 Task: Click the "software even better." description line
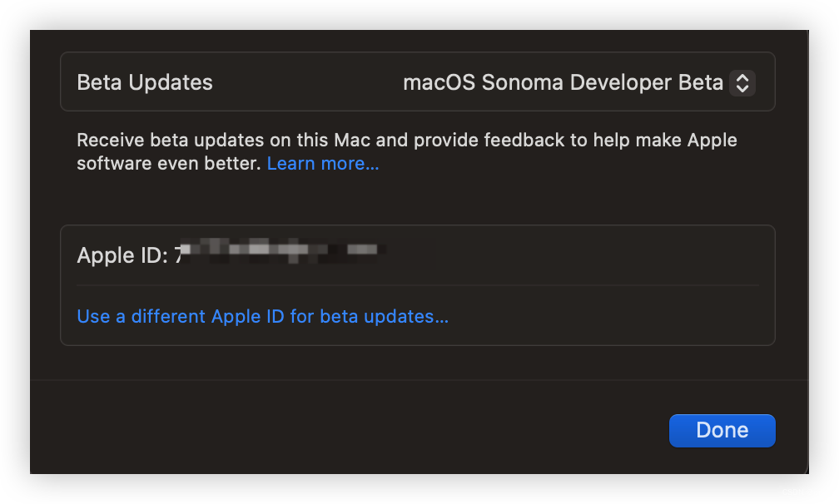click(169, 164)
